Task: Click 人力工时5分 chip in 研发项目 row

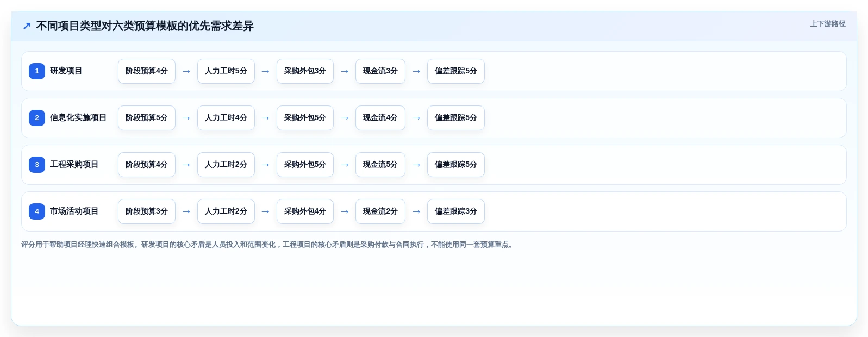Action: [x=226, y=71]
